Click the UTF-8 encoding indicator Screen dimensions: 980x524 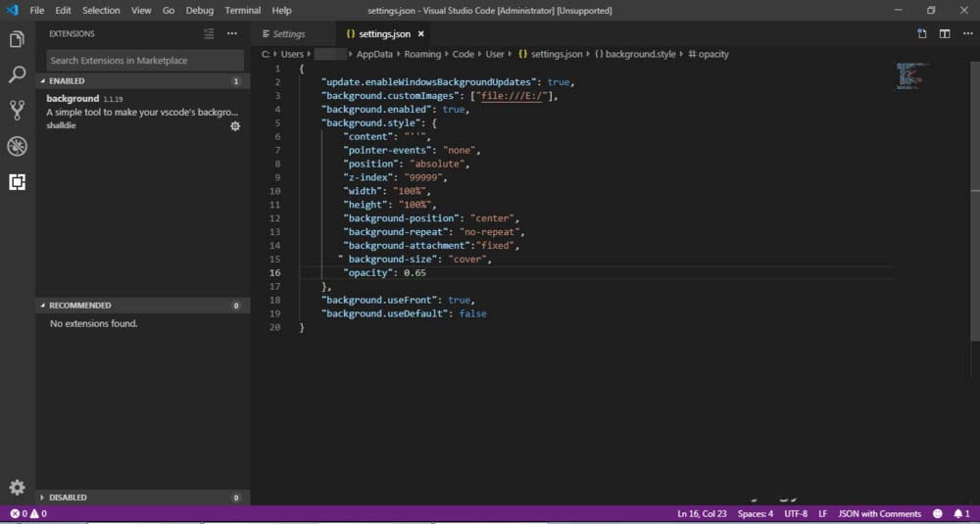(x=796, y=513)
